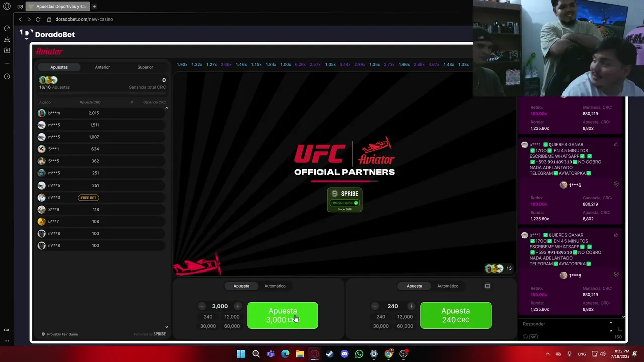Open GX Control speedometer sidebar icon
This screenshot has width=644, height=362.
coord(7,28)
